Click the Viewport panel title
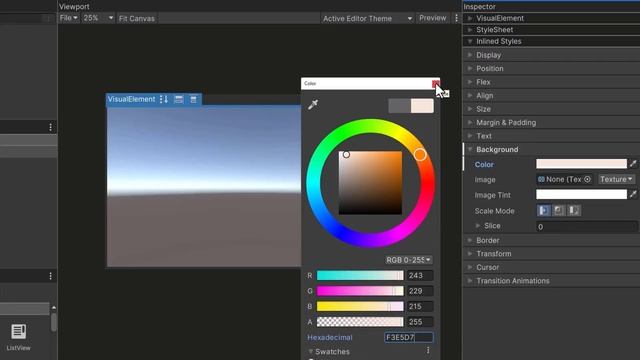Viewport: 640px width, 360px height. click(x=74, y=7)
